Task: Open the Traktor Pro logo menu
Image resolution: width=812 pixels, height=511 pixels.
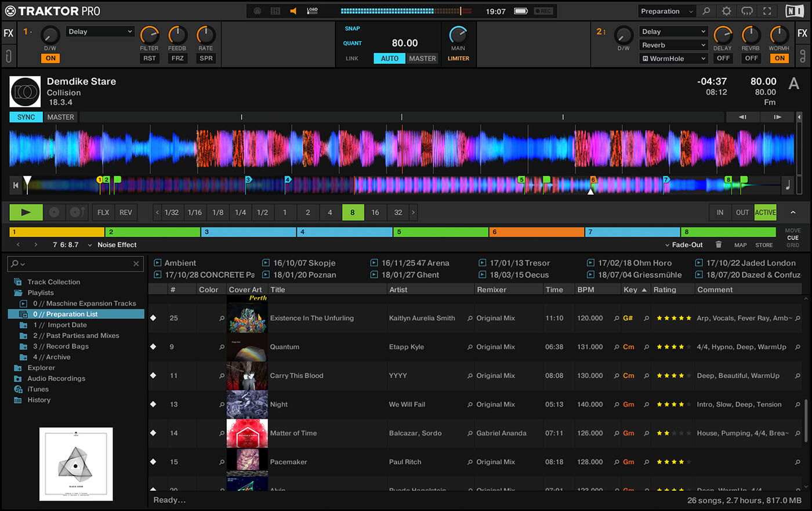Action: pyautogui.click(x=53, y=11)
